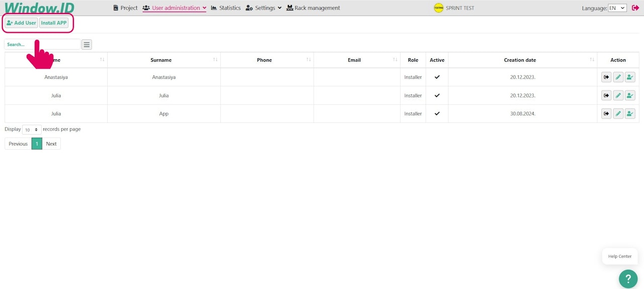The width and height of the screenshot is (644, 289).
Task: Click pencil edit icon for Julia App
Action: tap(618, 114)
